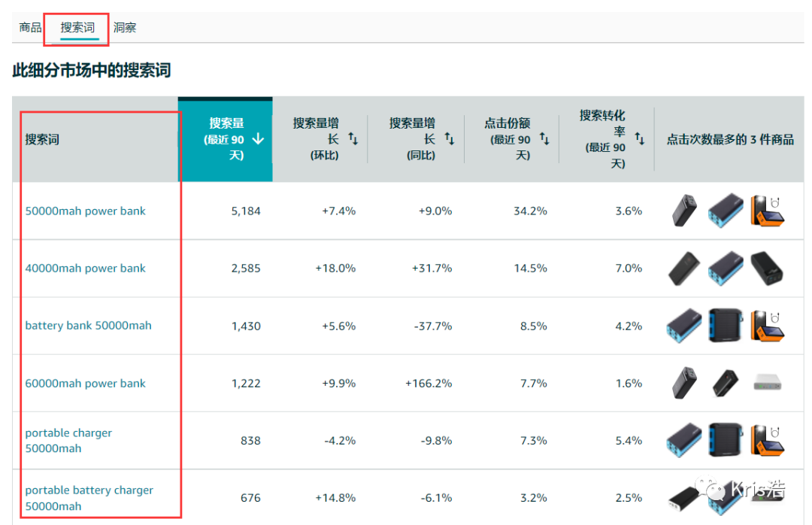812x525 pixels.
Task: Open the 60000mah power bank search term
Action: click(x=86, y=384)
